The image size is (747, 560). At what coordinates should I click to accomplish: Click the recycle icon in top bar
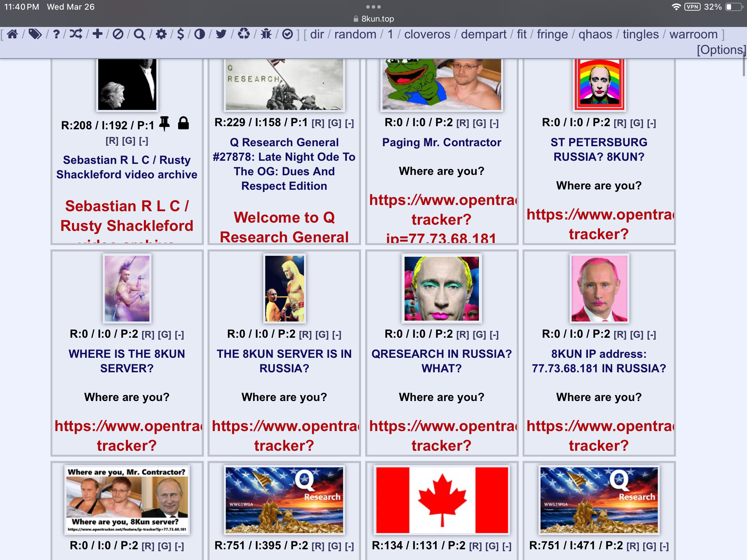pos(244,34)
